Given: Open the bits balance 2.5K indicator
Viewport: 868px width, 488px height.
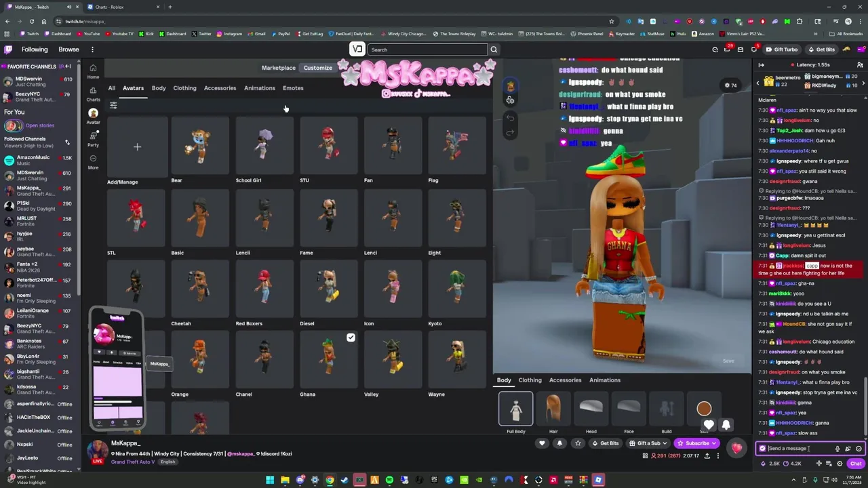Looking at the screenshot, I should [770, 464].
